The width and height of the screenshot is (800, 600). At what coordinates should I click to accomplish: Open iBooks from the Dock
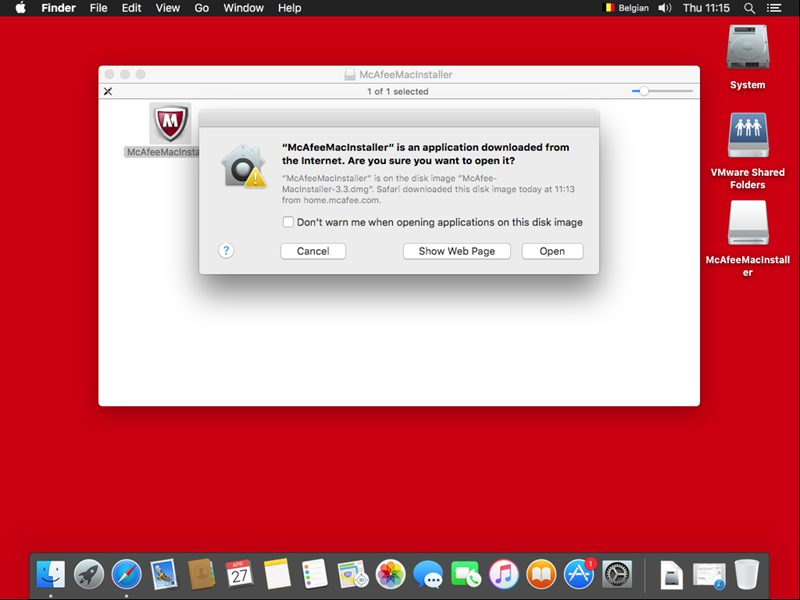coord(541,574)
